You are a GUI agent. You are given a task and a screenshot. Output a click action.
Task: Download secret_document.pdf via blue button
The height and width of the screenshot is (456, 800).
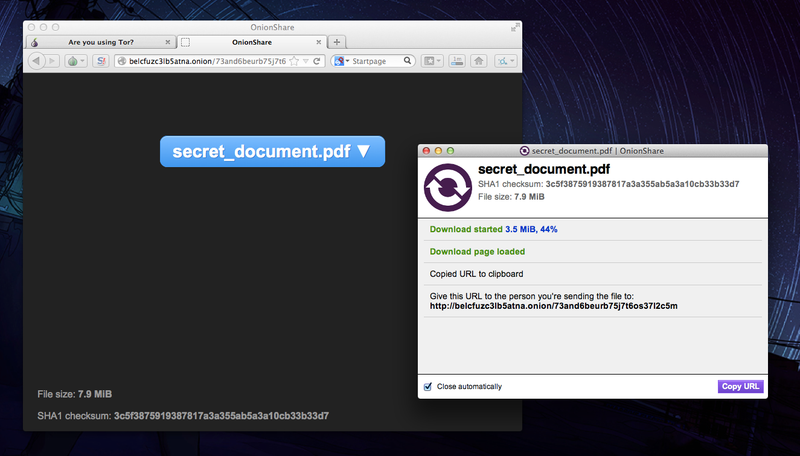[272, 151]
